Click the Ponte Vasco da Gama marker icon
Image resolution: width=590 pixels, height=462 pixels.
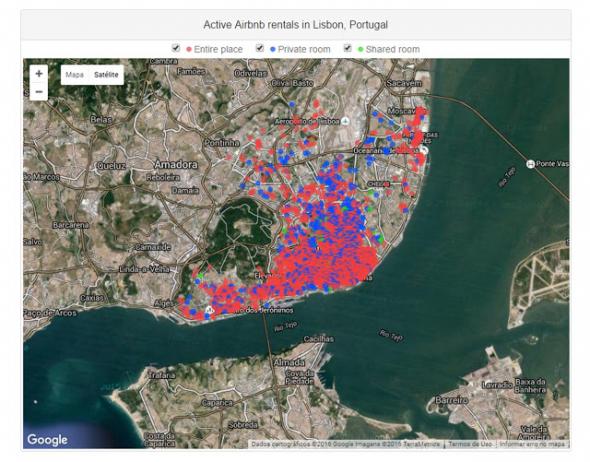coord(530,164)
